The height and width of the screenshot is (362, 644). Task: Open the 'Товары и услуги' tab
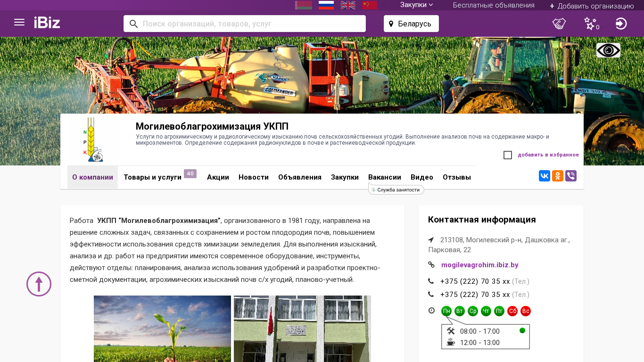pyautogui.click(x=153, y=177)
